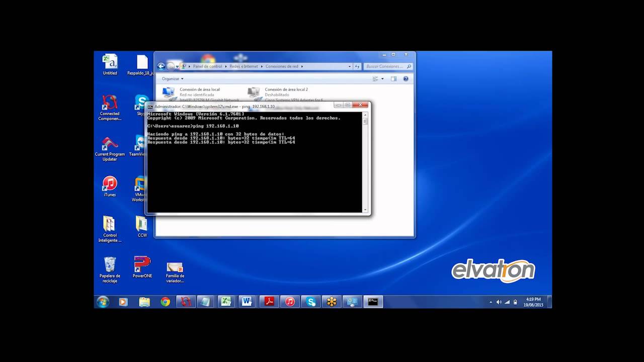Change the view with the view icon
This screenshot has width=644, height=362.
click(375, 79)
